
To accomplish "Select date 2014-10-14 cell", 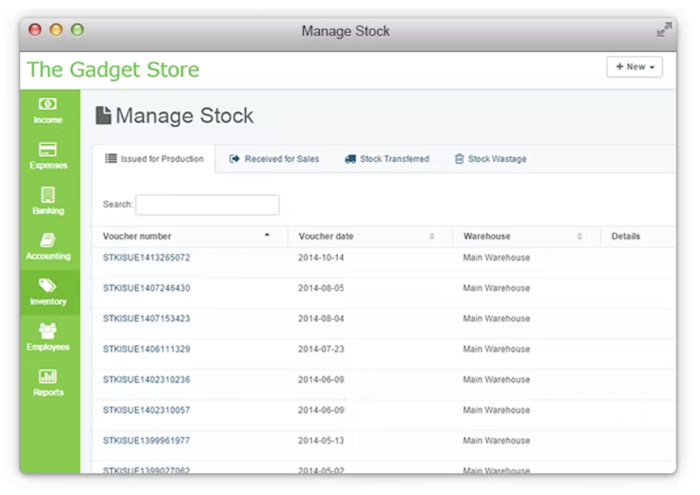I will tap(321, 258).
